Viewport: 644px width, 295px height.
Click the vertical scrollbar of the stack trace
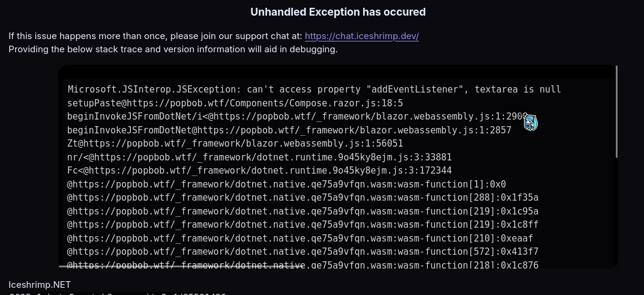[x=616, y=112]
